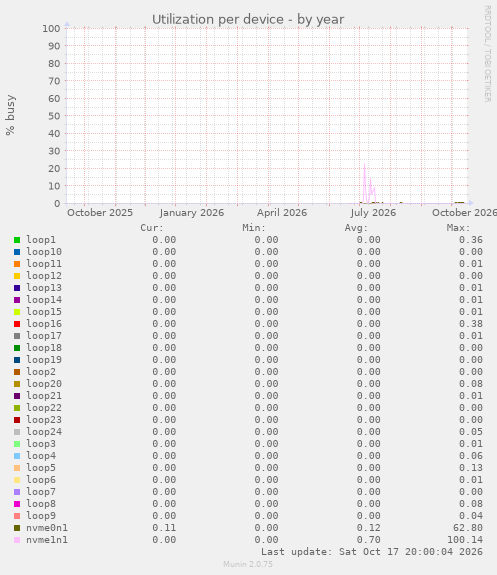Click the olive nvme0n1 legend swatch
497x575 pixels.
coord(17,528)
